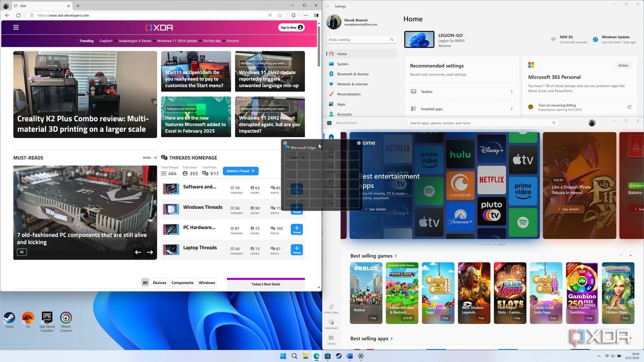The height and width of the screenshot is (362, 644).
Task: Close the Microsoft Edge snap grid overlay
Action: pos(285,143)
